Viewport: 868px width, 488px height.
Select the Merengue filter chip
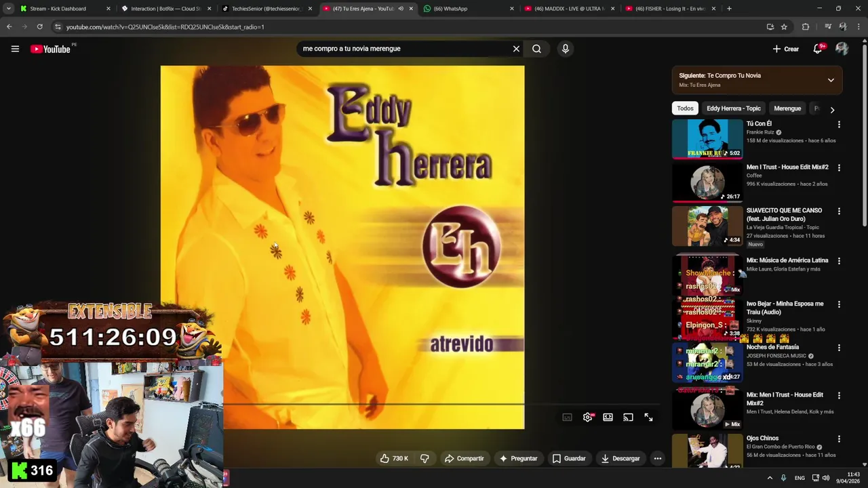(787, 108)
